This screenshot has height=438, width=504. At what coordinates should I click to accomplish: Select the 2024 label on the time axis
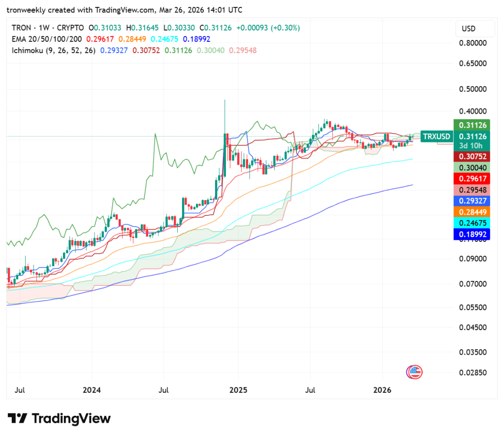point(92,390)
